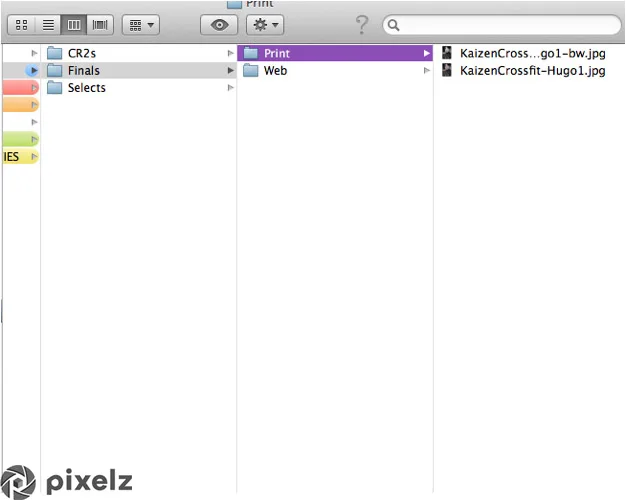Image resolution: width=626 pixels, height=500 pixels.
Task: Expand the Finals folder arrow
Action: 230,70
